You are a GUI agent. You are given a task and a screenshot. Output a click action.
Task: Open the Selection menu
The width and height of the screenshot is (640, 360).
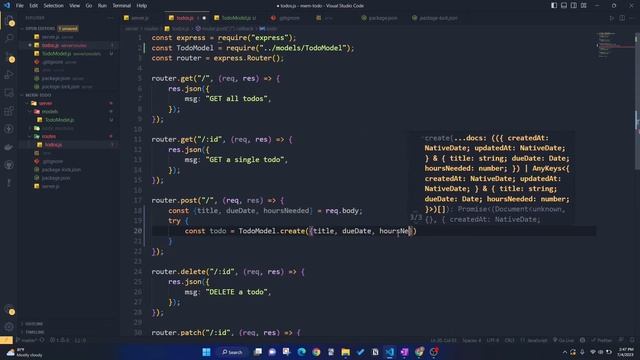53,6
